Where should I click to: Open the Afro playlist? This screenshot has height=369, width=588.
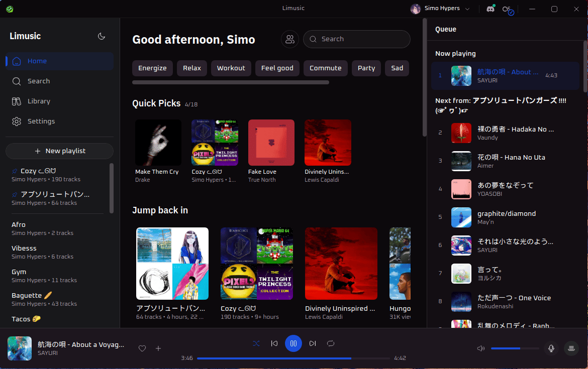point(56,228)
